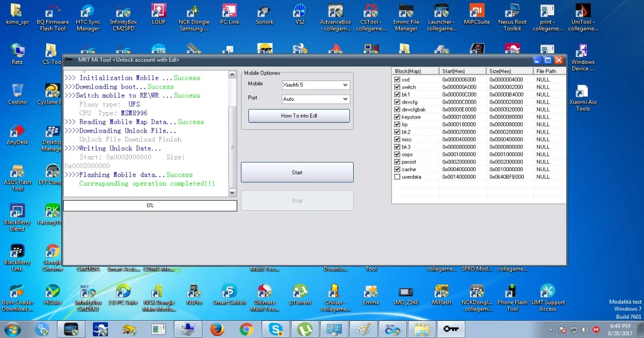Open the Mobile dropdown showing XiaoMi 5
Image resolution: width=644 pixels, height=338 pixels.
coord(316,85)
